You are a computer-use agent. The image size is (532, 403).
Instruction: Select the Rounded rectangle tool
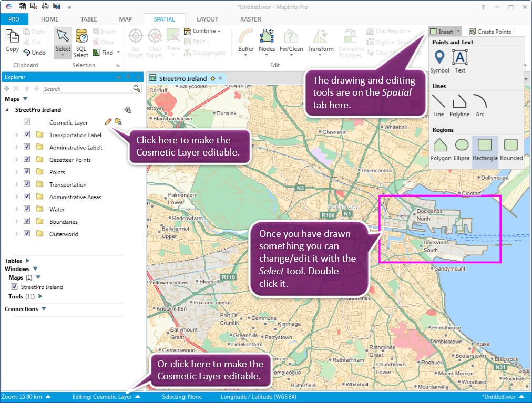(511, 149)
